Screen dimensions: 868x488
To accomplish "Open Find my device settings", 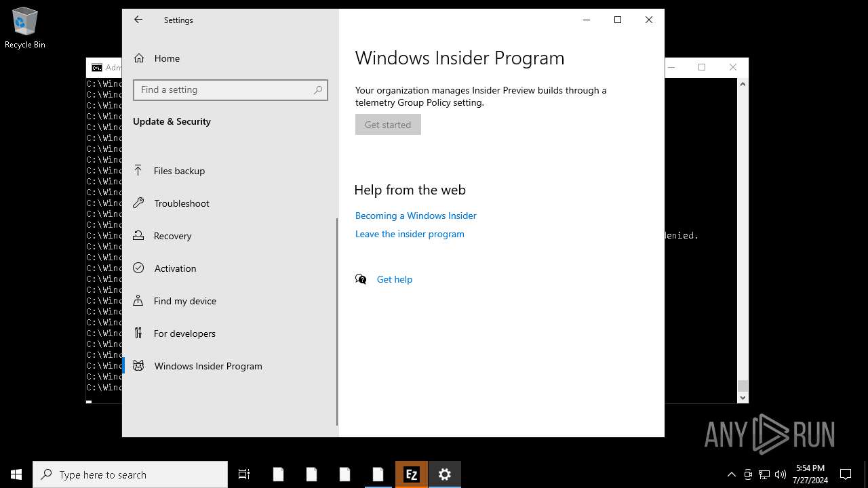I will click(x=230, y=301).
